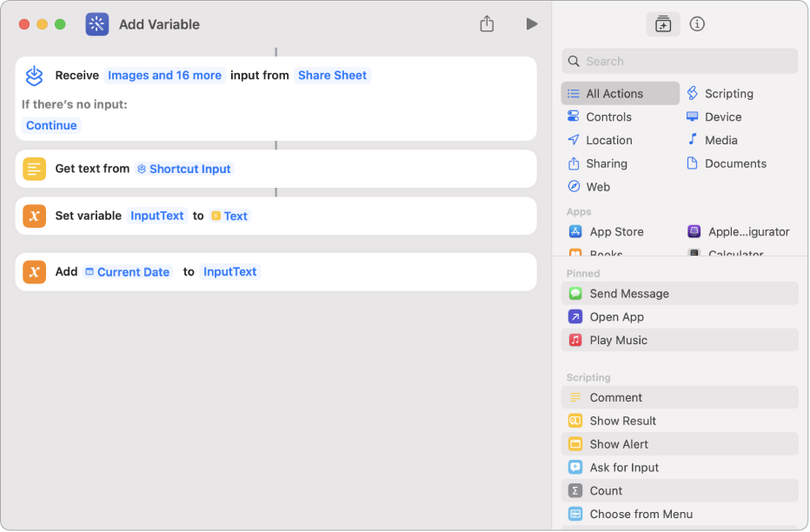This screenshot has height=532, width=810.
Task: Open the Documents category
Action: (734, 163)
